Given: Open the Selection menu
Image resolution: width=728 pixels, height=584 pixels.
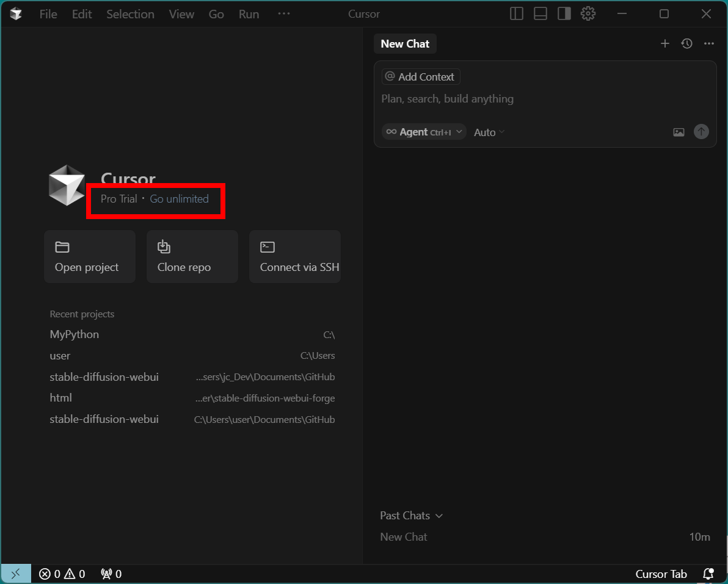Looking at the screenshot, I should pos(131,14).
